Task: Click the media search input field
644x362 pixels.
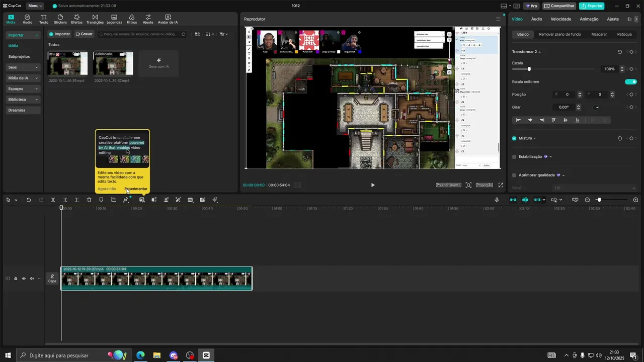Action: point(142,34)
